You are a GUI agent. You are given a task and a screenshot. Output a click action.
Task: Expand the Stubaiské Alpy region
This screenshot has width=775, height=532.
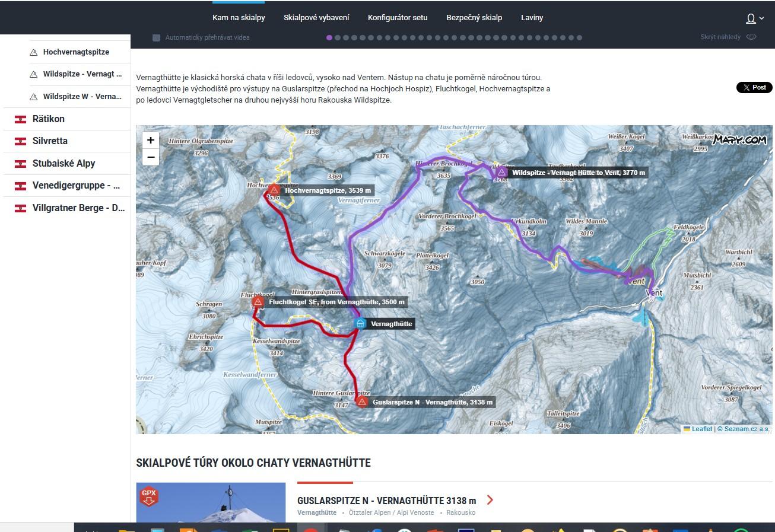63,163
